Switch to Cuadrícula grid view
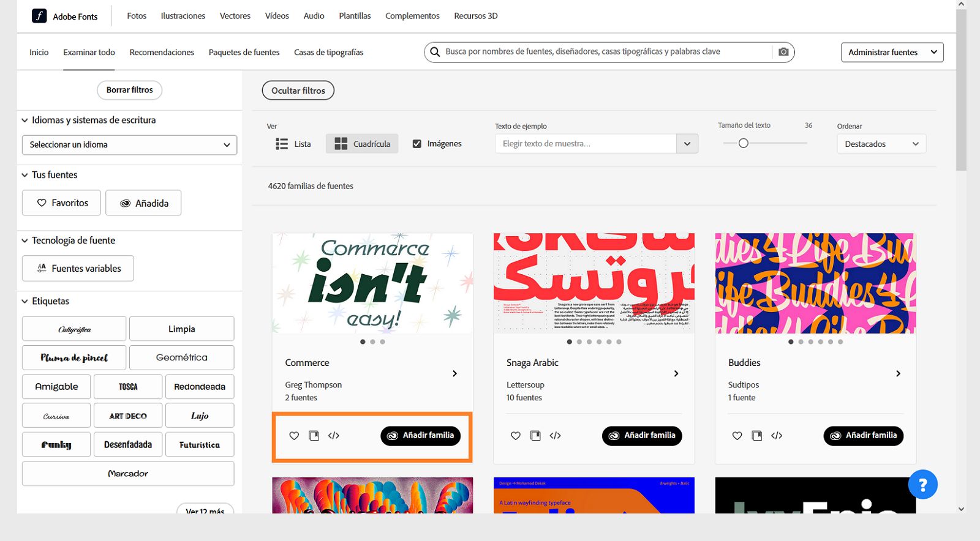 tap(362, 144)
